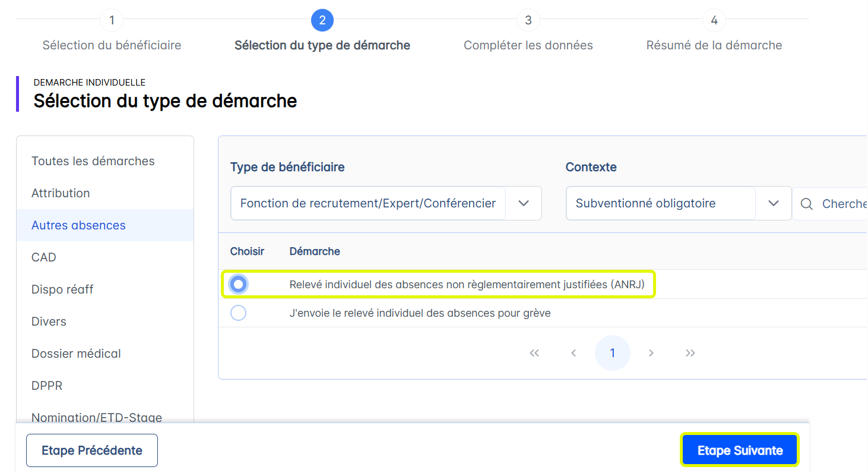Select Attribution in the sidebar
Screen dimensions: 868x473
61,193
